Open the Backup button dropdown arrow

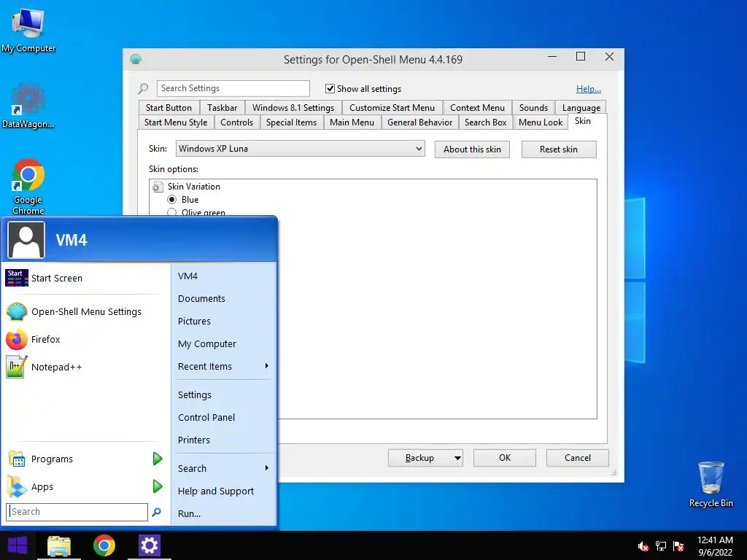click(457, 458)
